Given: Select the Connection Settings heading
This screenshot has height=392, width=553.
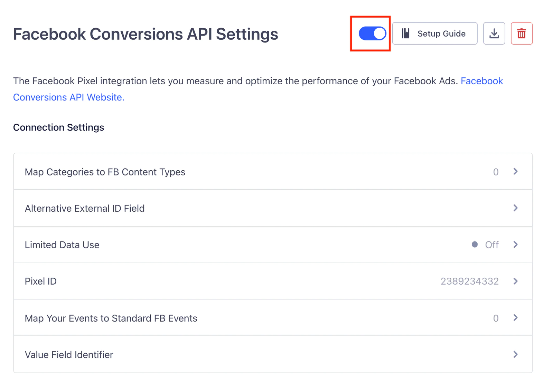Looking at the screenshot, I should (58, 127).
